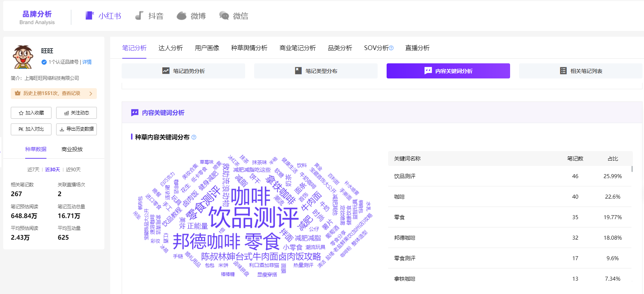The height and width of the screenshot is (294, 644).
Task: Open the 详情 link for brand account
Action: coord(87,62)
